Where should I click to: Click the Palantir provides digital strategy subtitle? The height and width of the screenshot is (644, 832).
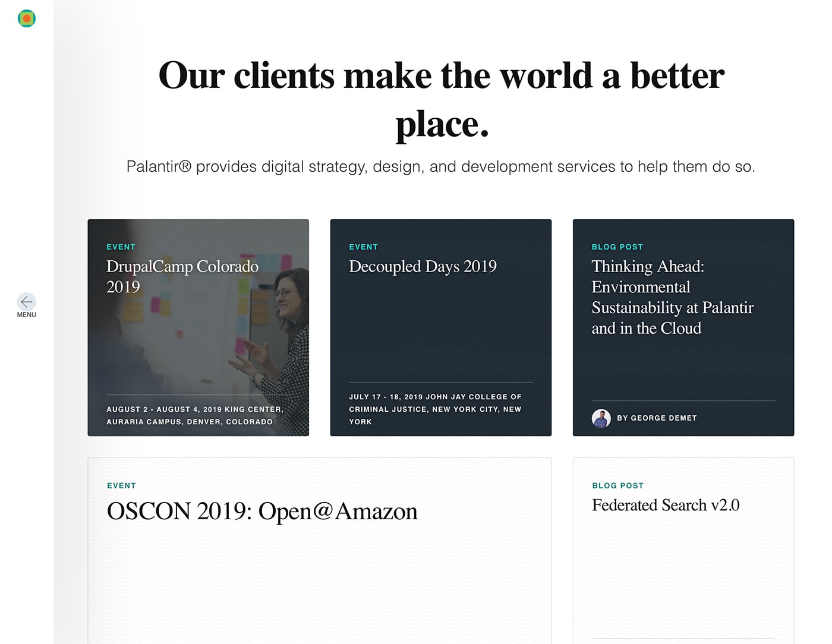point(441,166)
